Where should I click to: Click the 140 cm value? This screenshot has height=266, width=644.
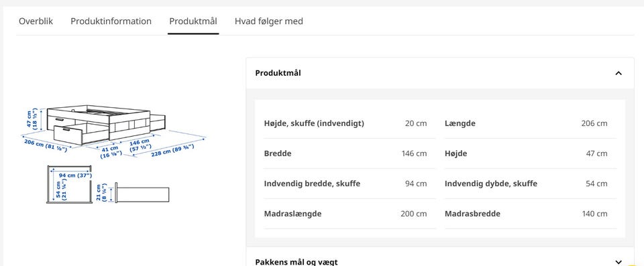coord(594,214)
